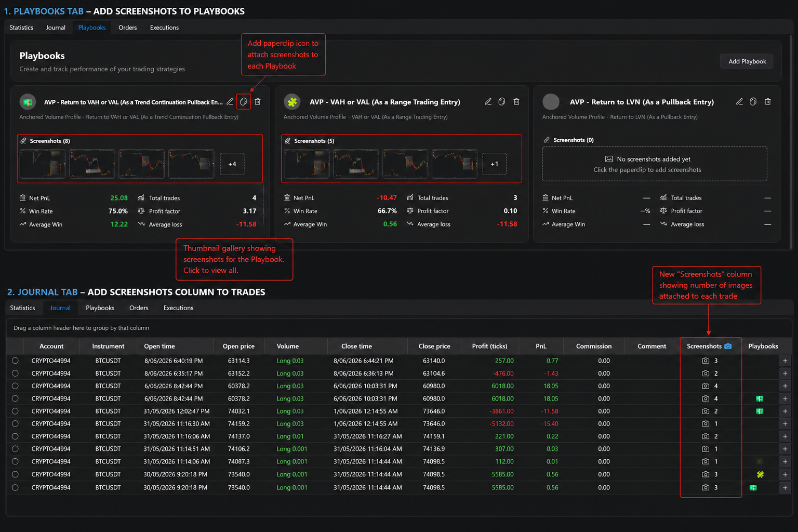Image resolution: width=798 pixels, height=532 pixels.
Task: Open Statistics tab in Journal section
Action: coord(23,308)
